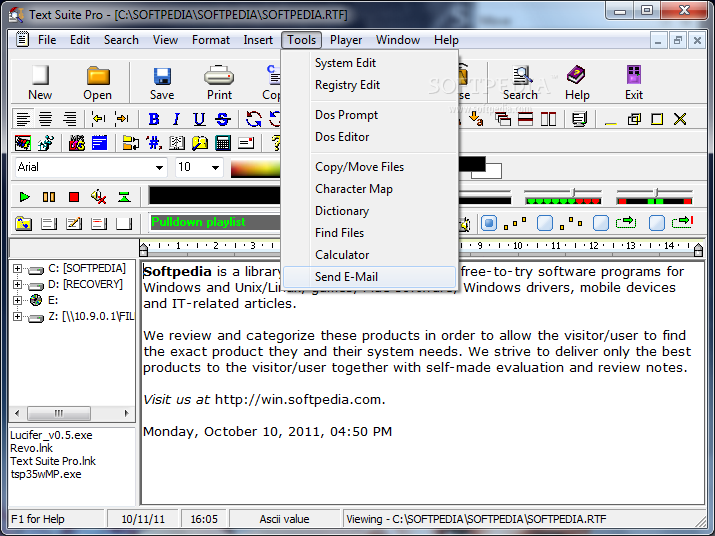Screen dimensions: 715x536
Task: Pick a color from gradient palette
Action: pos(255,168)
